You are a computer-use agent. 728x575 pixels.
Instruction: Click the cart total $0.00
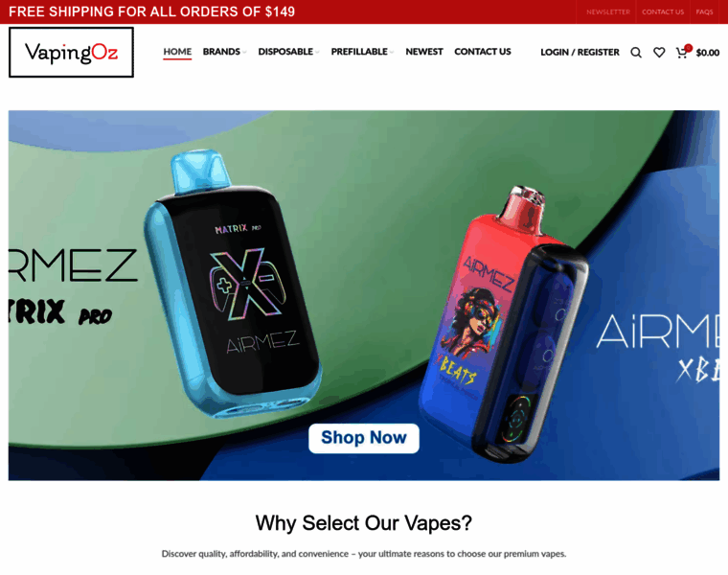click(708, 53)
